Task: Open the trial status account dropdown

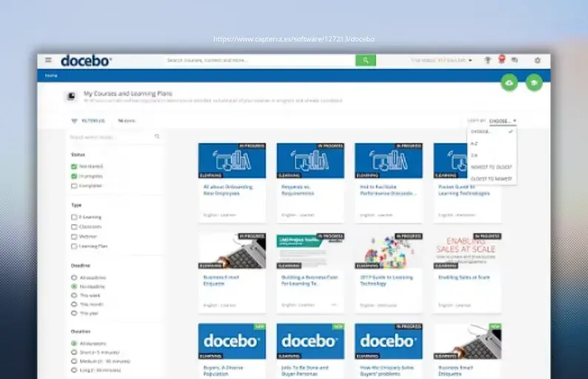Action: coord(441,60)
